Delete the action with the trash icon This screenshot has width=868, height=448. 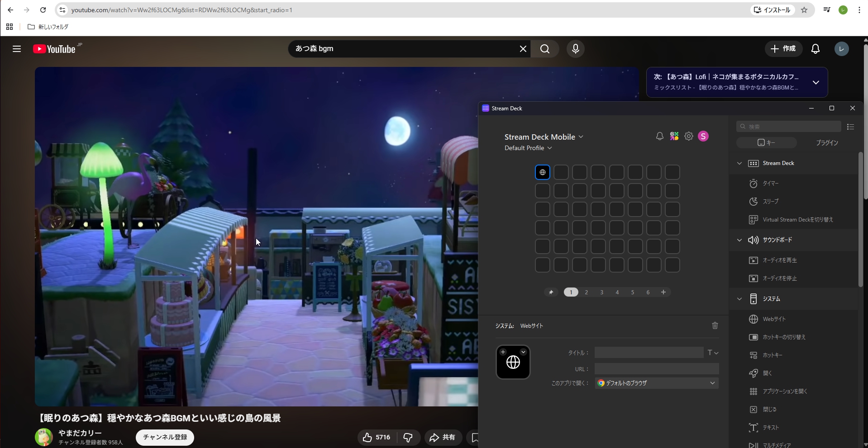(x=715, y=325)
